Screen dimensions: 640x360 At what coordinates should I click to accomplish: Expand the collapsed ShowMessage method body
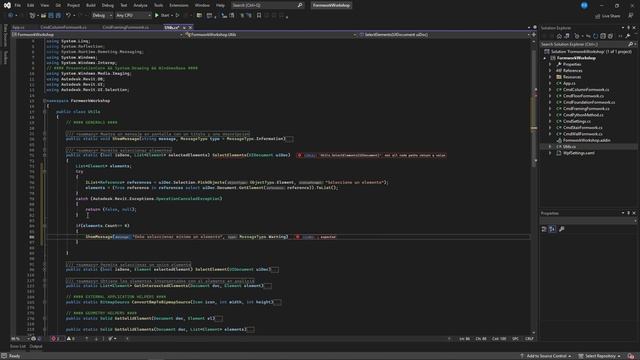coord(289,139)
